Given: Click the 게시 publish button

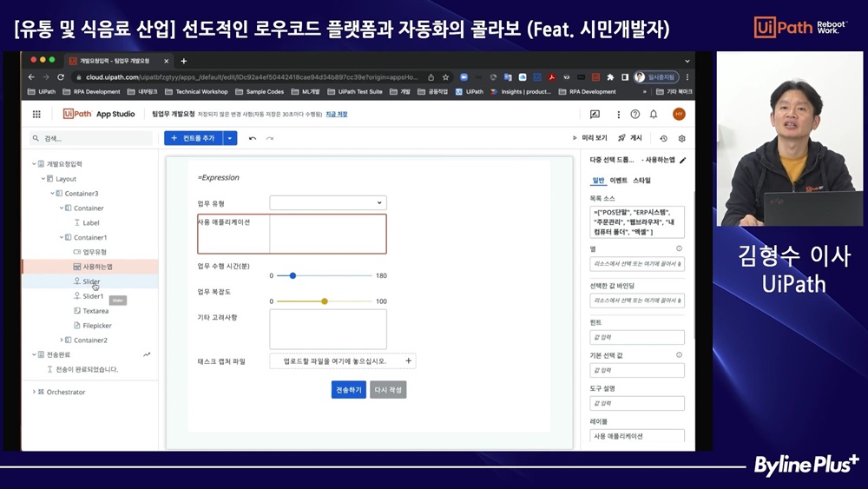Looking at the screenshot, I should pos(630,138).
